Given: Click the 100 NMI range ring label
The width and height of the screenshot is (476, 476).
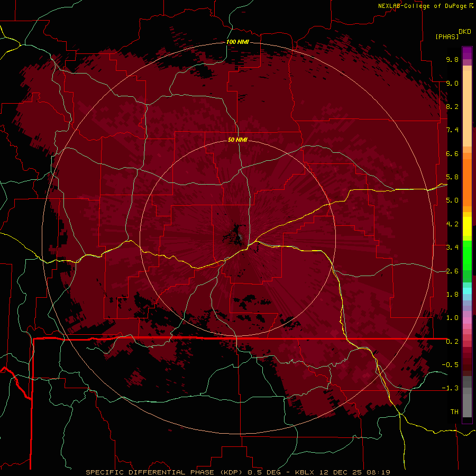Looking at the screenshot, I should (237, 42).
